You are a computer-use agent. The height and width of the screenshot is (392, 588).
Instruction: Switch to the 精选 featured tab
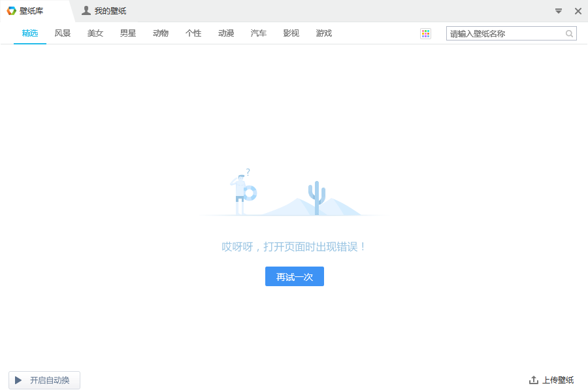30,33
